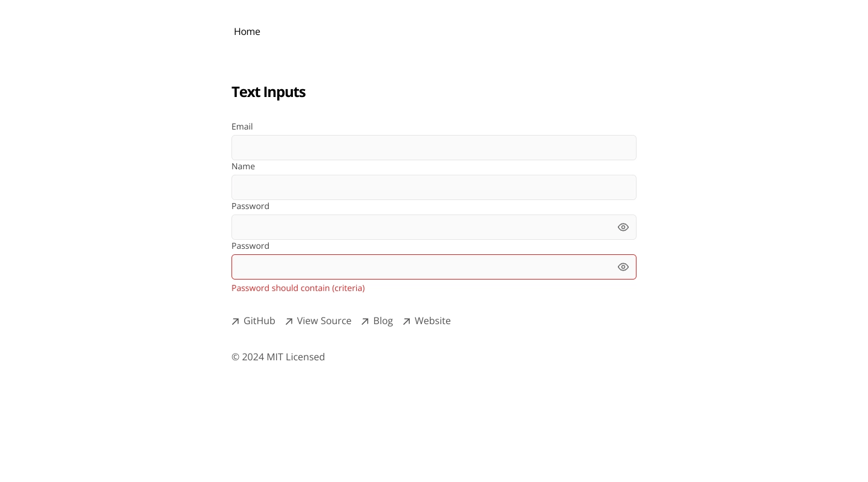Go to the Website link text
This screenshot has height=482, width=868.
click(433, 321)
